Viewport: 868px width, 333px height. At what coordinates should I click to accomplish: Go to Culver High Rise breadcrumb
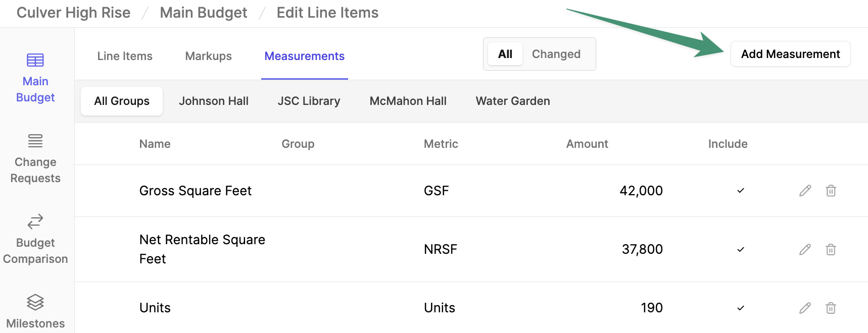click(x=73, y=13)
